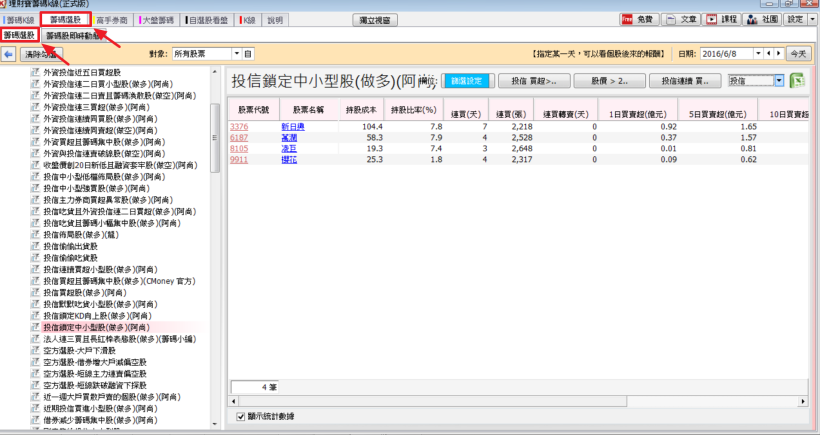Image resolution: width=820 pixels, height=435 pixels.
Task: Click the 投信 買超>.. filter button
Action: 533,81
